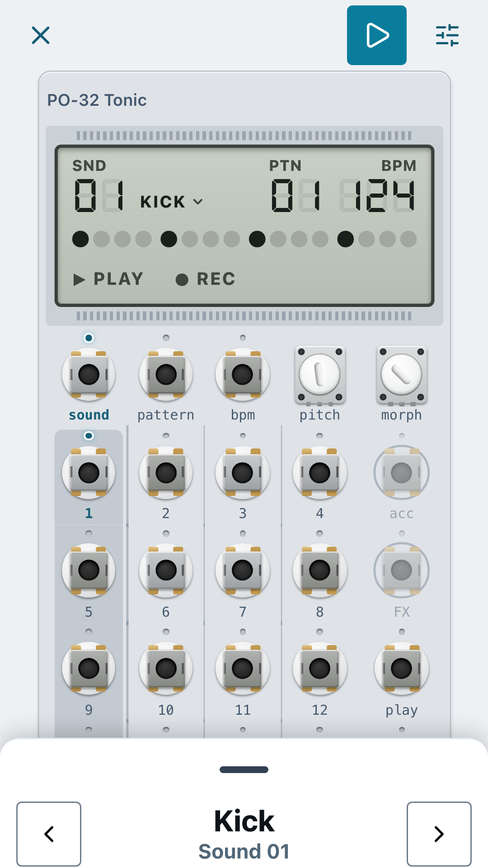The height and width of the screenshot is (868, 488).
Task: Tap the sound button
Action: point(89,374)
